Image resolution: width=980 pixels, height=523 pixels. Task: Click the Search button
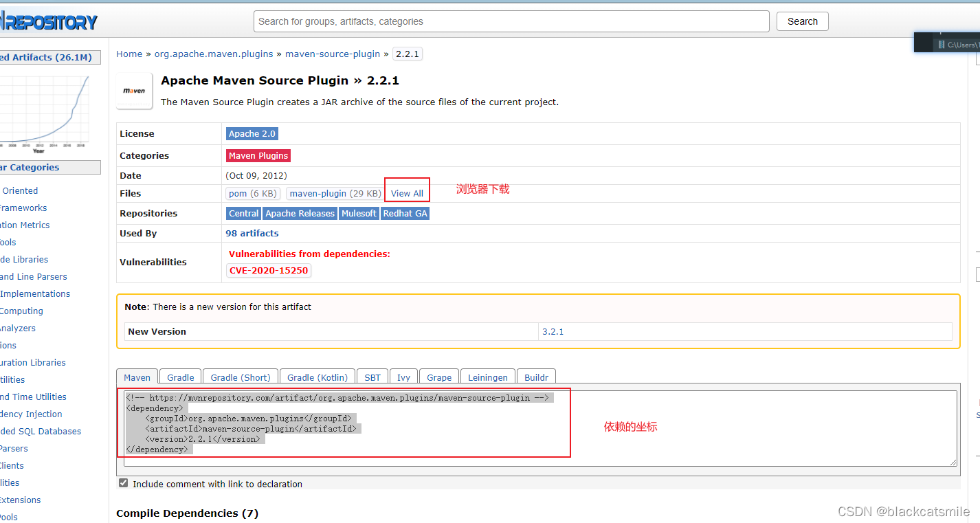tap(802, 21)
